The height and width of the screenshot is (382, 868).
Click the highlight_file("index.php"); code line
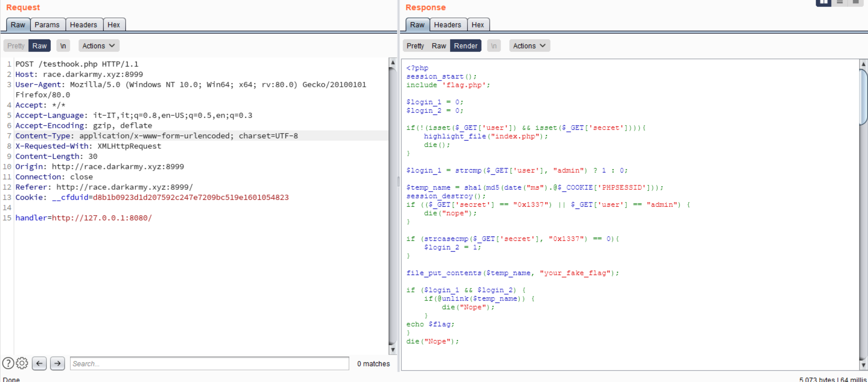click(x=486, y=136)
